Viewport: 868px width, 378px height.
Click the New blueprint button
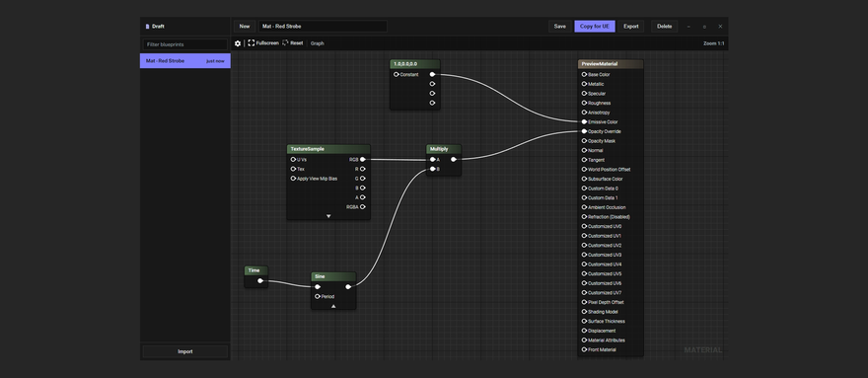click(245, 26)
